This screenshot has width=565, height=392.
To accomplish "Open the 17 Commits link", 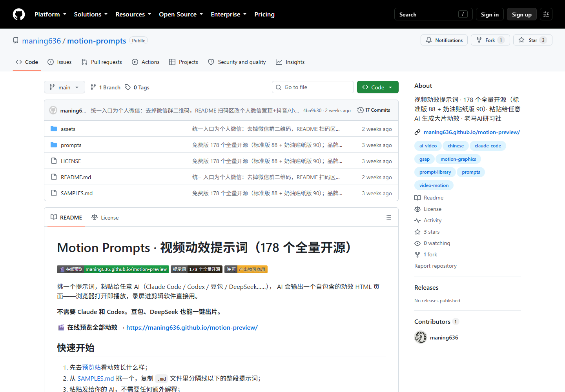I will click(374, 110).
